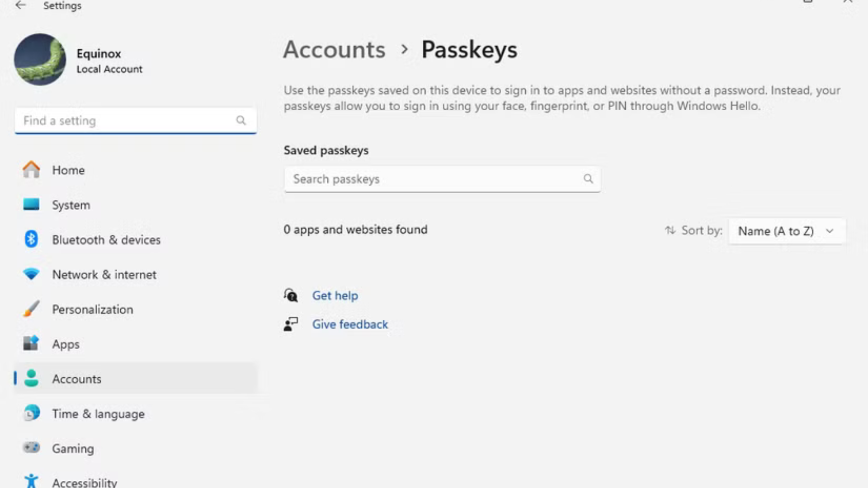Screen dimensions: 868x488
Task: Click the Gaming controller icon
Action: click(31, 448)
